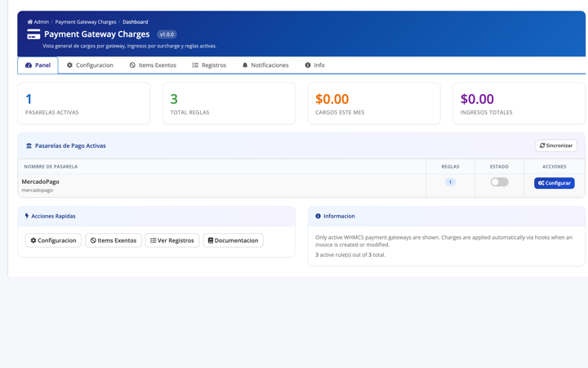Switch to the Info tab

314,65
